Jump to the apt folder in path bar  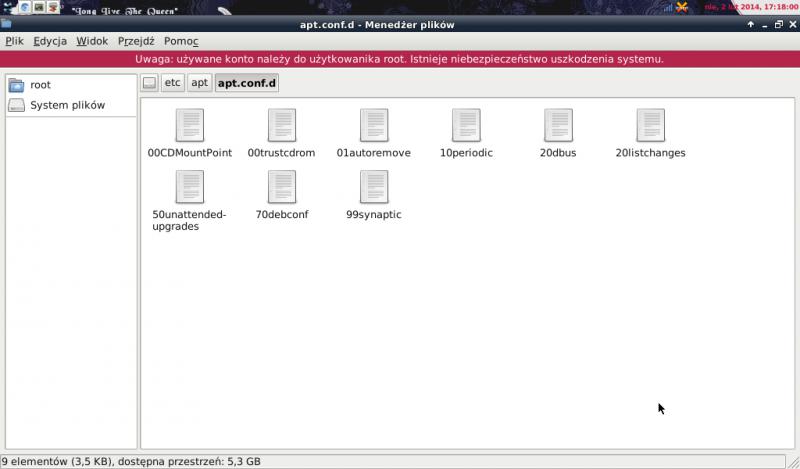(199, 82)
